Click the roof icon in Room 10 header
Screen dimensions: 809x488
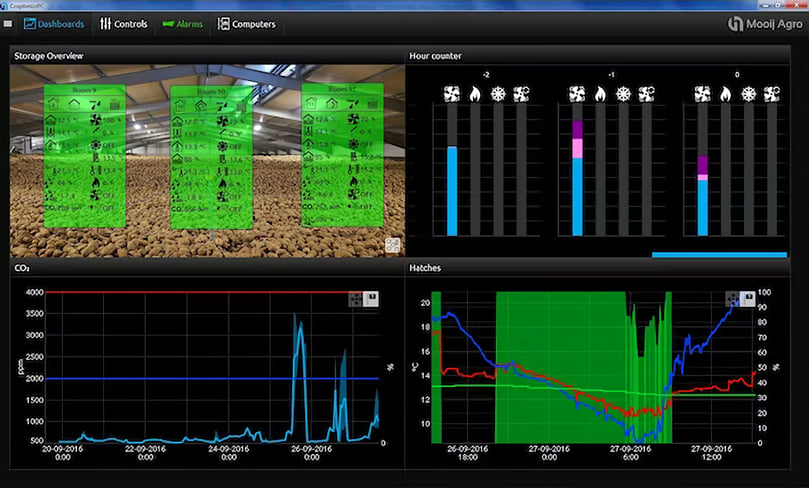coord(201,106)
